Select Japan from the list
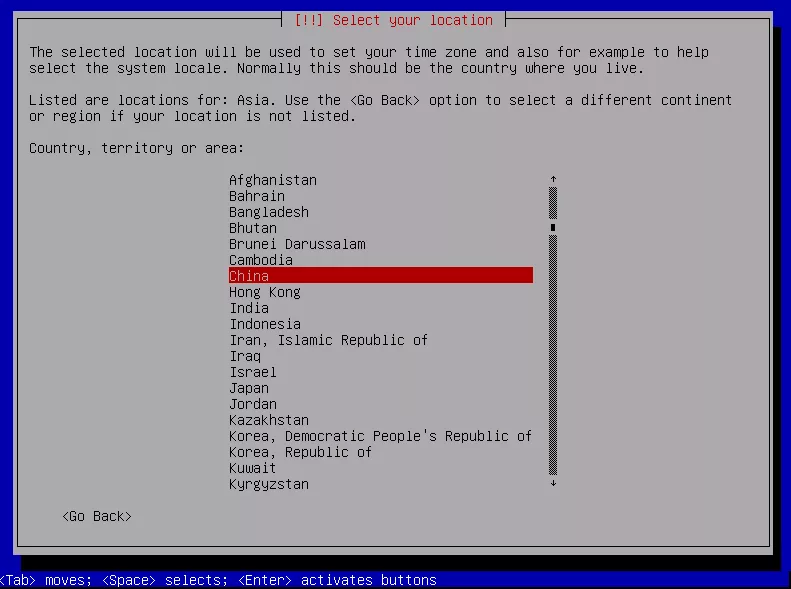Viewport: 791px width, 589px height. coord(249,388)
